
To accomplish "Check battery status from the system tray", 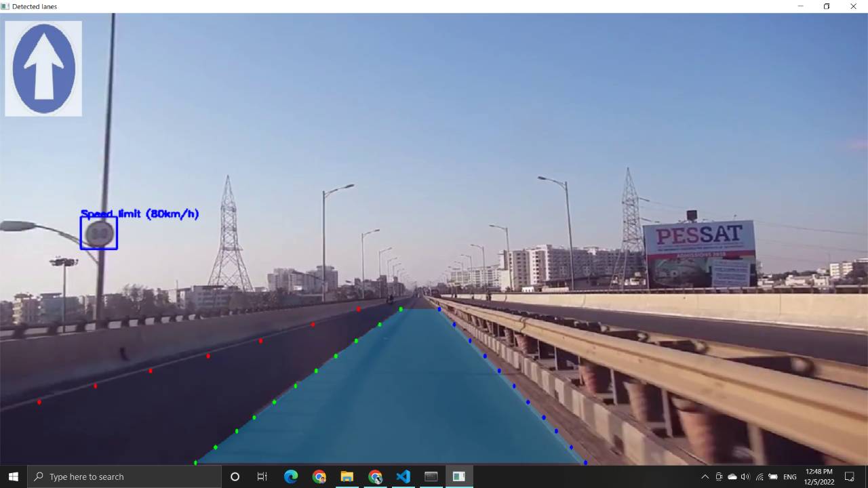I will click(773, 476).
